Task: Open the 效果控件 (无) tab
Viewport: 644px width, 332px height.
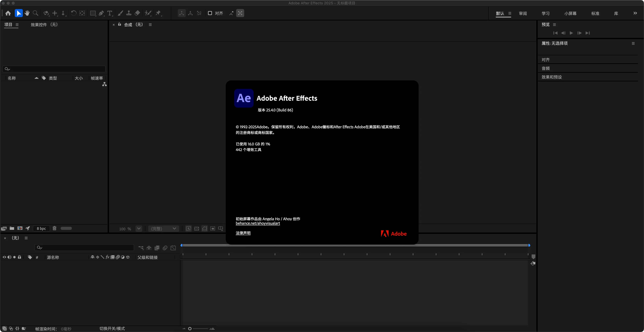Action: tap(44, 25)
